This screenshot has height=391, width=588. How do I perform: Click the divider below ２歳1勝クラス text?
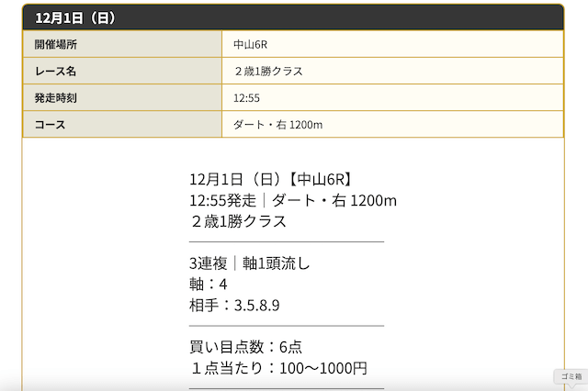[287, 242]
